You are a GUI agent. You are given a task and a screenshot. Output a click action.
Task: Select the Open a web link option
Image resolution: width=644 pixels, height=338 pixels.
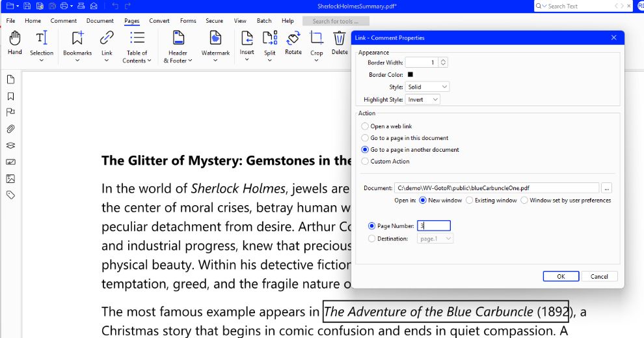pos(365,126)
